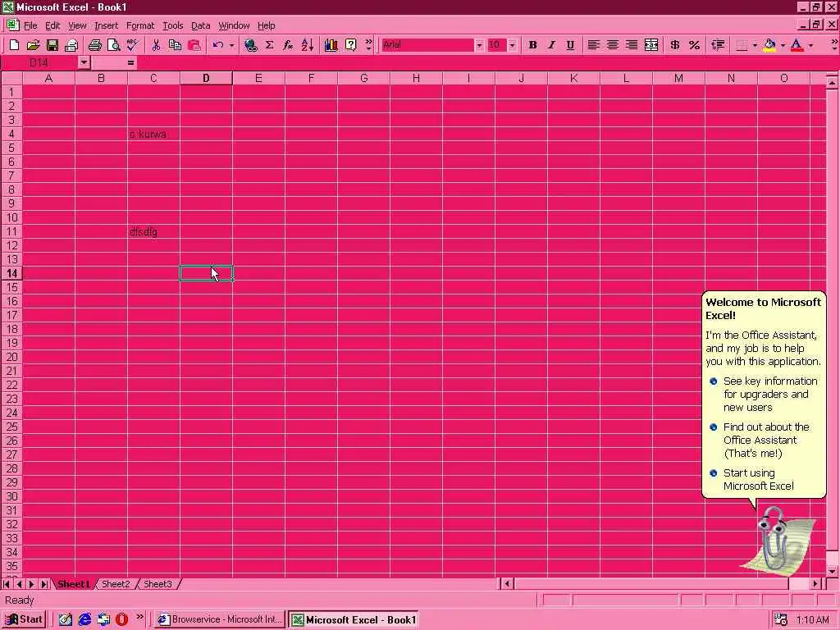Undo the last action with the arrow icon
840x630 pixels.
pyautogui.click(x=217, y=45)
